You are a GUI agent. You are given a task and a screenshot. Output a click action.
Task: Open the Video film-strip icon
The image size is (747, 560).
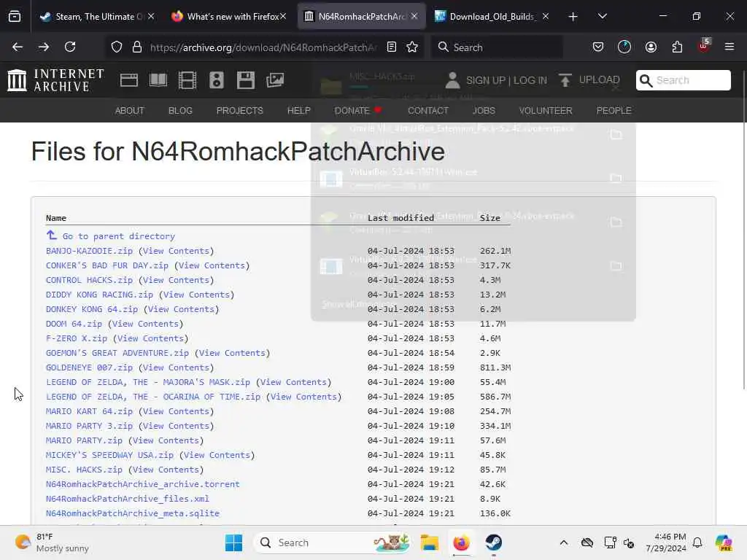click(x=187, y=80)
